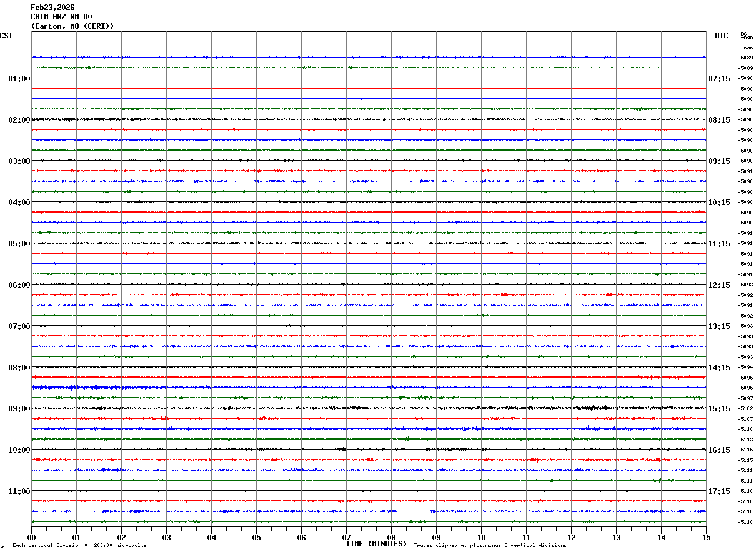
Task: Click the 15 minute axis label
Action: point(706,537)
